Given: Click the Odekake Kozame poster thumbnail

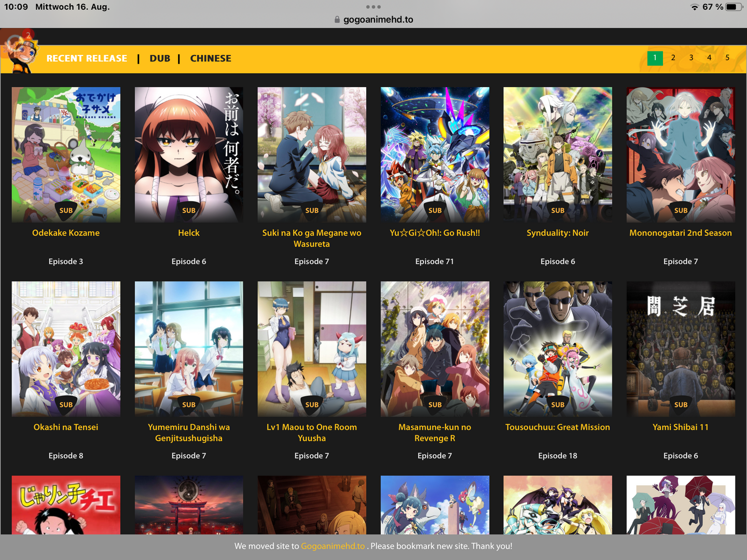Looking at the screenshot, I should (x=66, y=155).
